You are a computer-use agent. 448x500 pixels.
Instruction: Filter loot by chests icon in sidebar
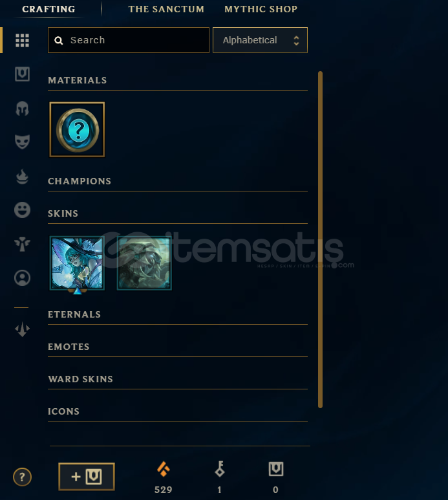23,74
